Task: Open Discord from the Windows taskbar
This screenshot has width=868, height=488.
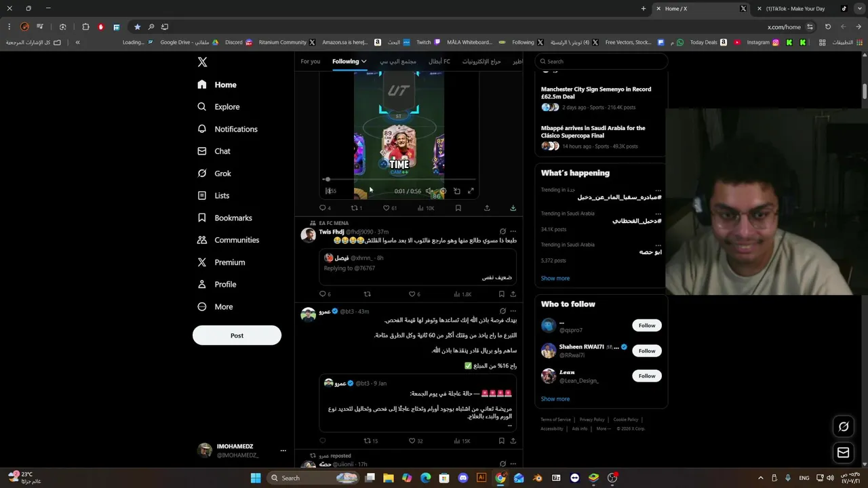Action: [x=463, y=478]
